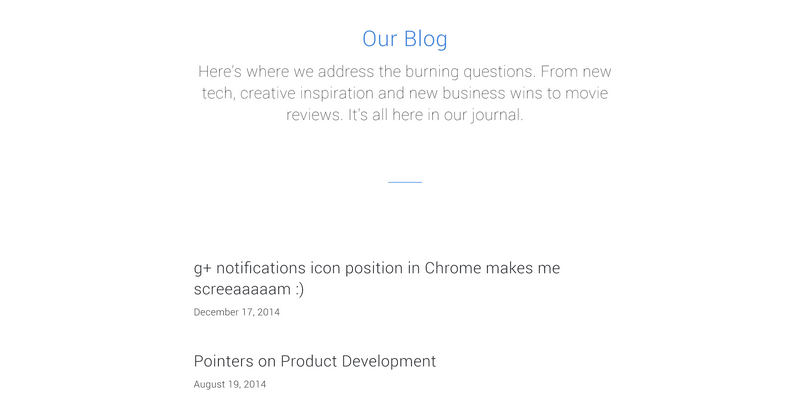Viewport: 800px width, 400px height.
Task: Click the December 17, 2014 post date
Action: pyautogui.click(x=237, y=312)
